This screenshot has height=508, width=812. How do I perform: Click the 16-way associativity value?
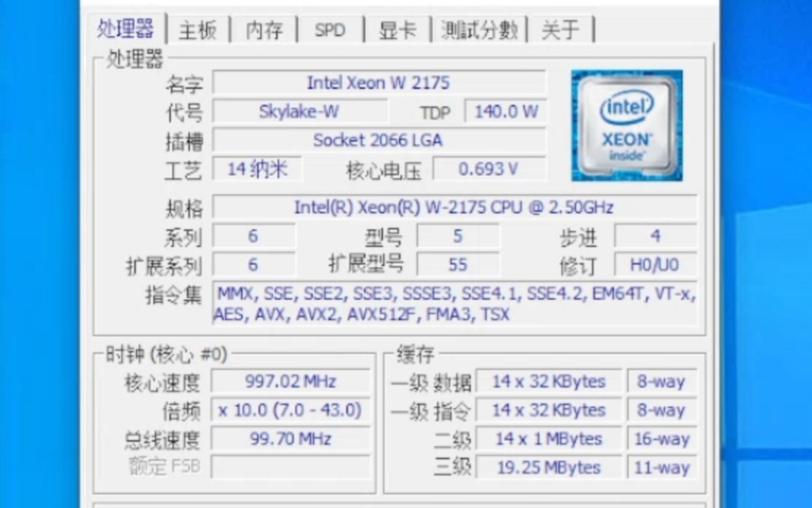click(662, 439)
